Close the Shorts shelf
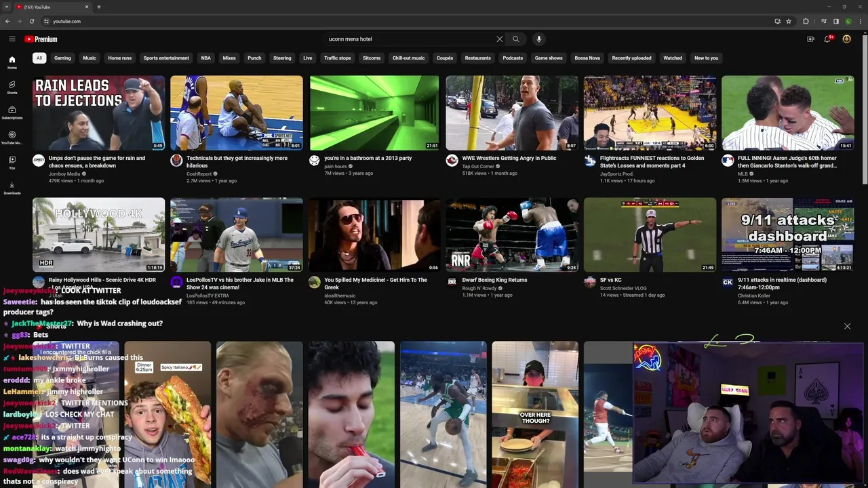The width and height of the screenshot is (868, 488). pyautogui.click(x=847, y=326)
